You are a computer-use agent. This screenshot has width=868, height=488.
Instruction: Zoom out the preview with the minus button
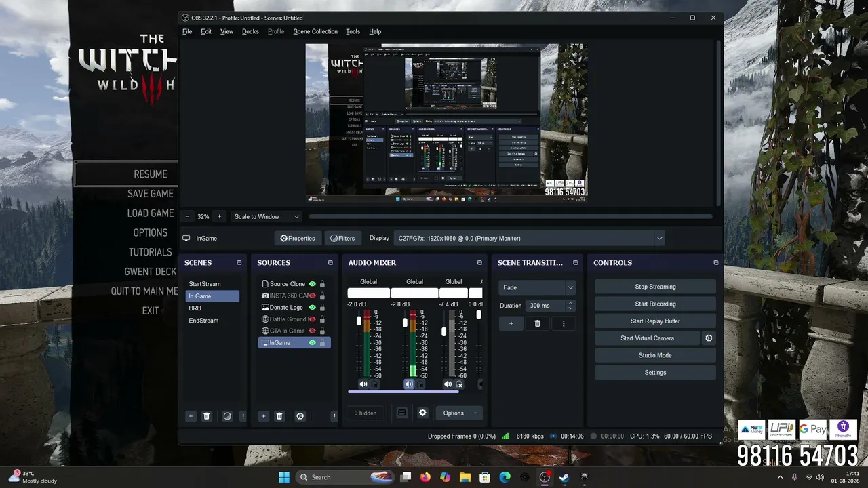point(187,217)
